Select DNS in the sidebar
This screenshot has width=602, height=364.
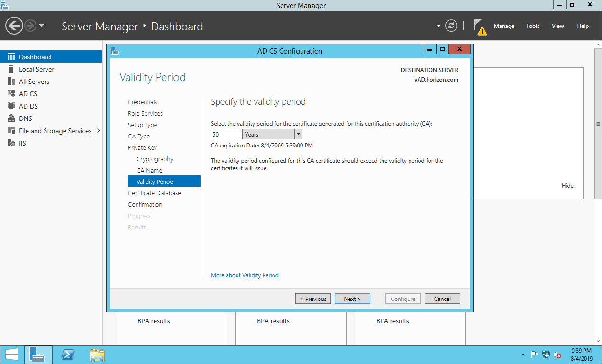click(x=25, y=118)
